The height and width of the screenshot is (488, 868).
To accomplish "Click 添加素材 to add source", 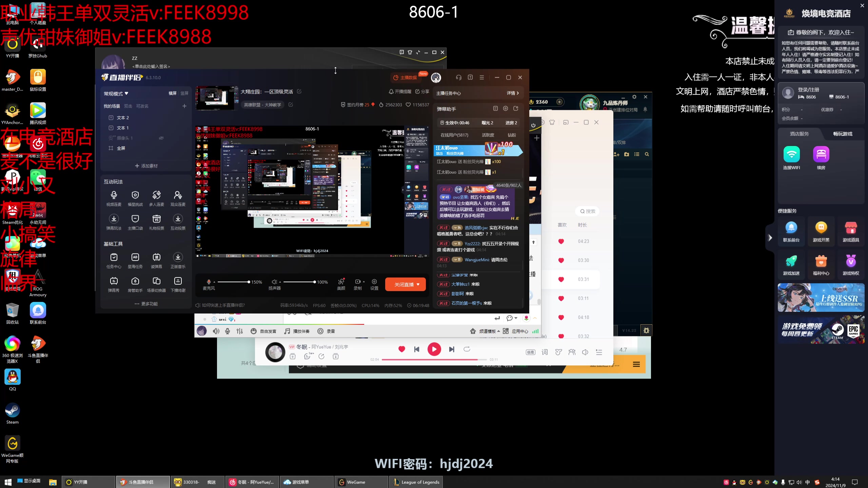I will pos(146,166).
